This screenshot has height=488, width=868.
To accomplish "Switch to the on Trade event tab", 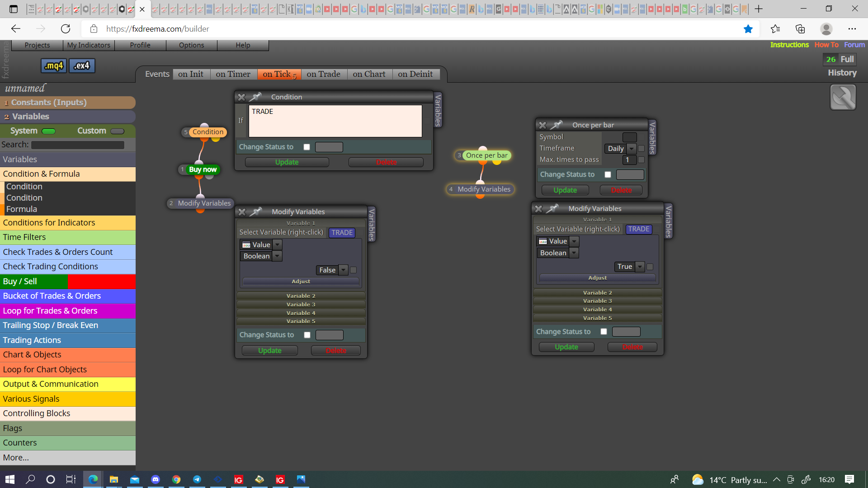I will (x=324, y=74).
